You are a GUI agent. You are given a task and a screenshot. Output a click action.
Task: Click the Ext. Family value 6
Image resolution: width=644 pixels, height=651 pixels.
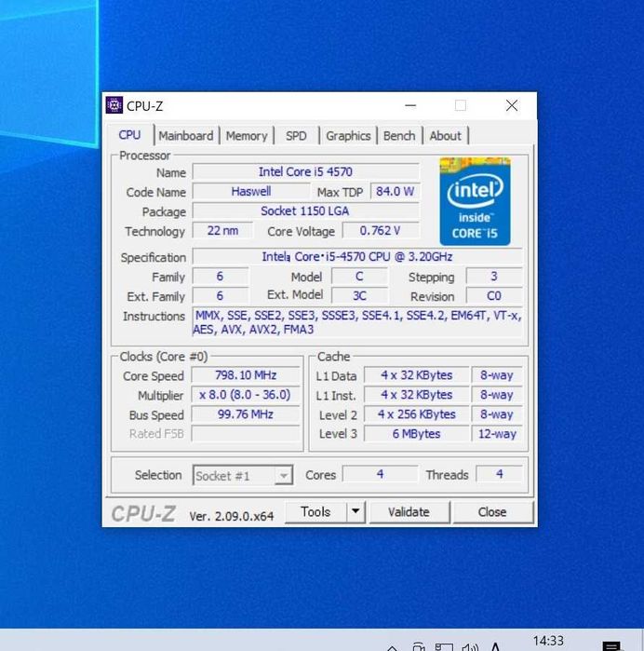[x=221, y=295]
